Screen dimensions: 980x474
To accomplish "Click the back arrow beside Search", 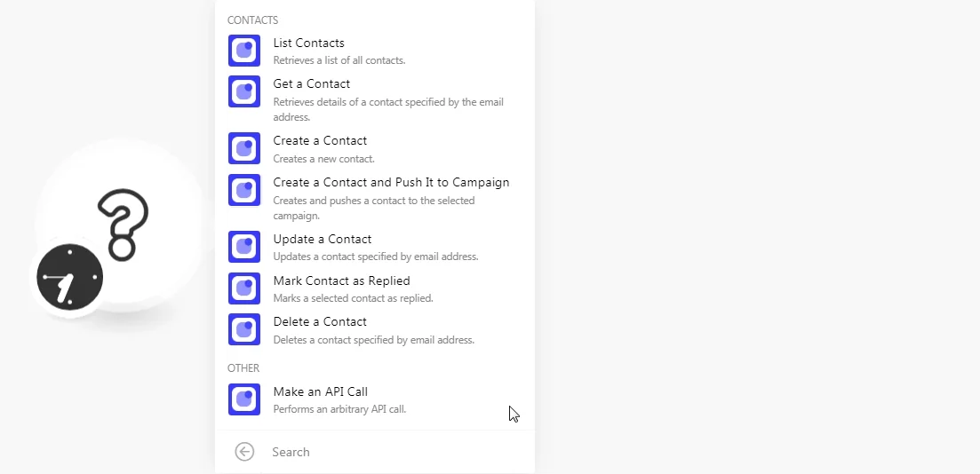I will (x=244, y=452).
